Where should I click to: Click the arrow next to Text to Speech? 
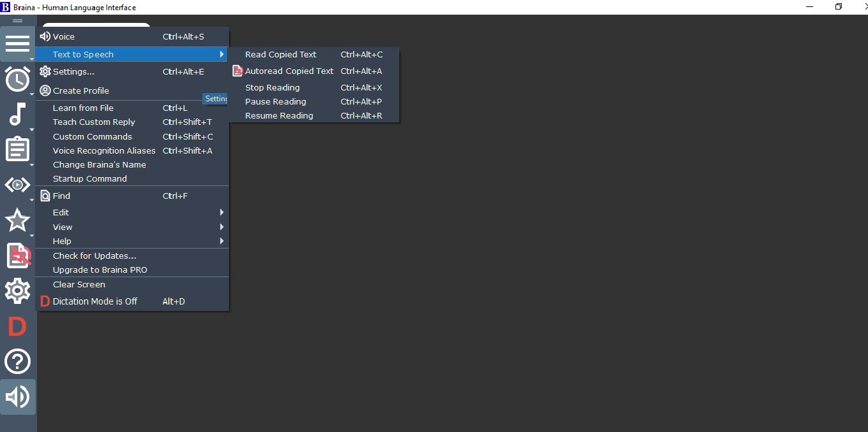point(222,54)
